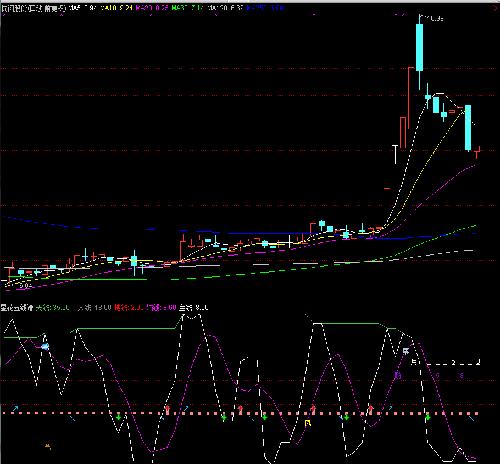Open the sub-indicator title label
The image size is (500, 464).
point(17,308)
